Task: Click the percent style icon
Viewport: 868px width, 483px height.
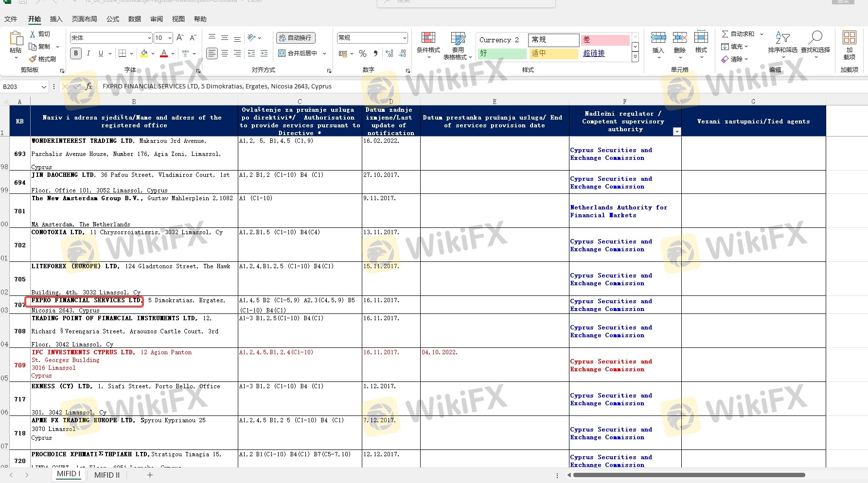Action: point(363,53)
